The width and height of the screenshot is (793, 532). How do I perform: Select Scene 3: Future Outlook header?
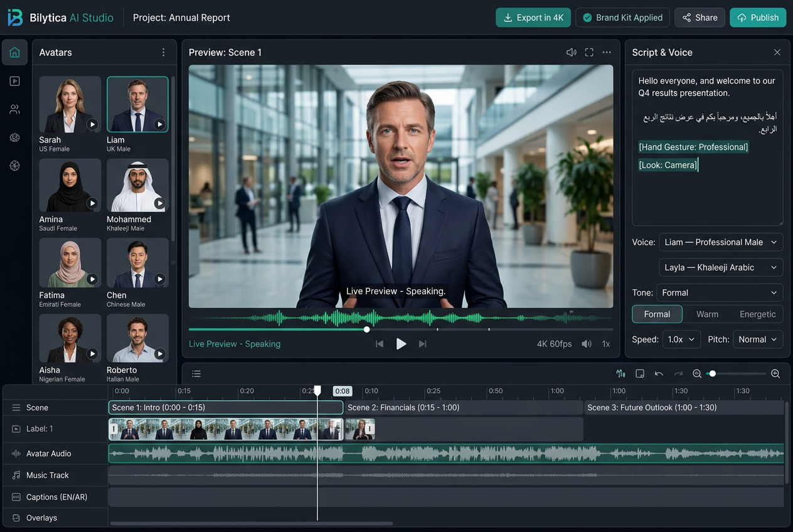(684, 408)
